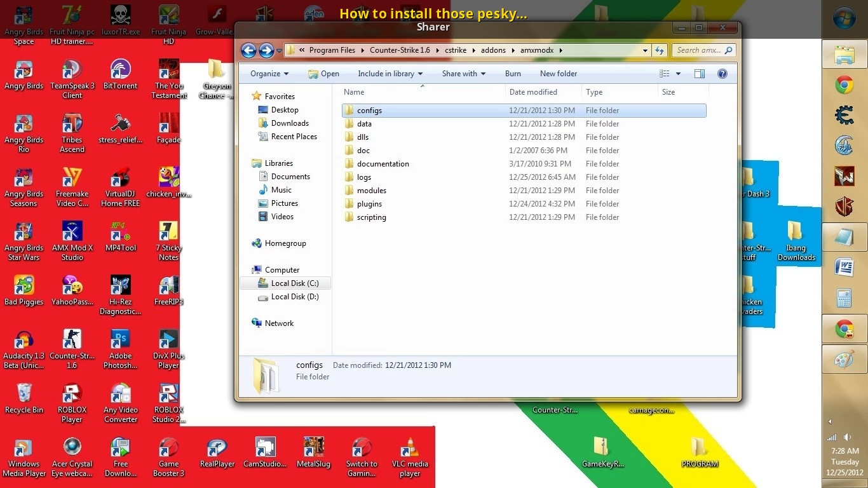Open Documents library
Image resolution: width=868 pixels, height=488 pixels.
[x=290, y=177]
